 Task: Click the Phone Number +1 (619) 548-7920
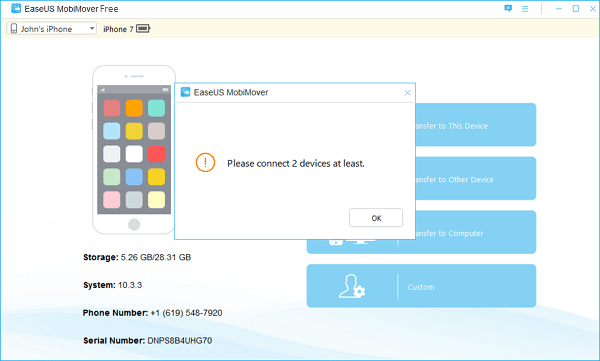[186, 313]
